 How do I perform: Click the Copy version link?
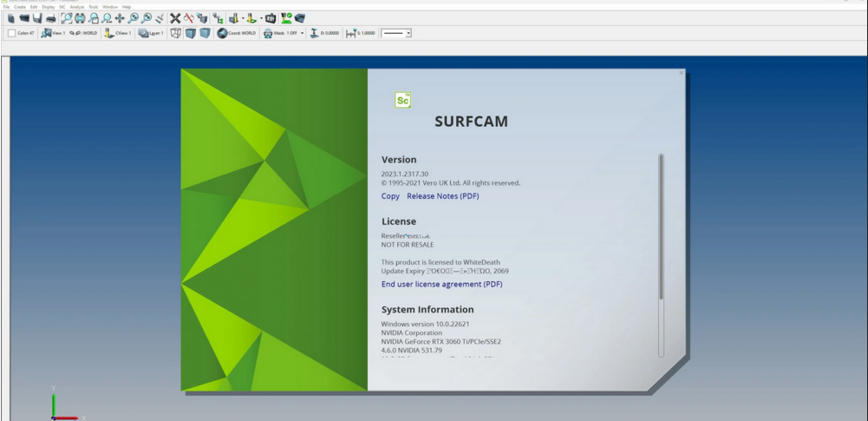coord(390,196)
